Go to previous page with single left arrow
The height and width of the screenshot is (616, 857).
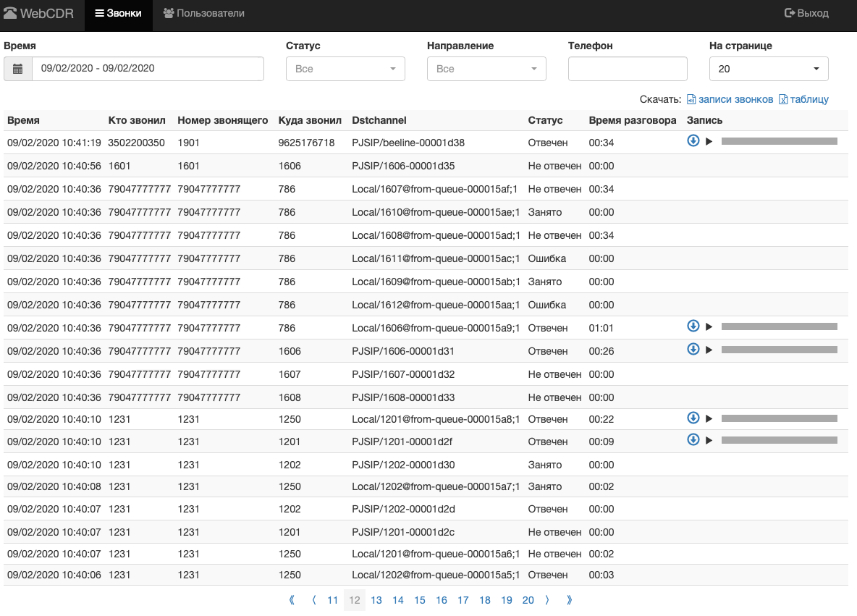pos(313,600)
